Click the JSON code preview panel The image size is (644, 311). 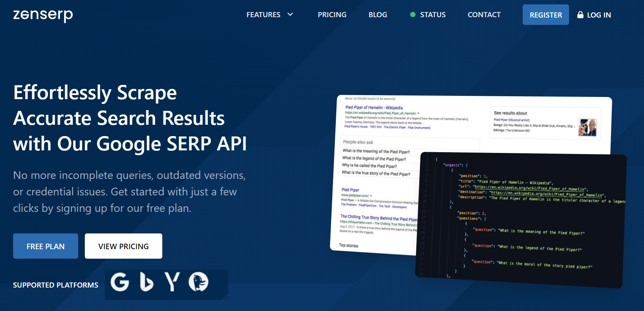[x=521, y=220]
